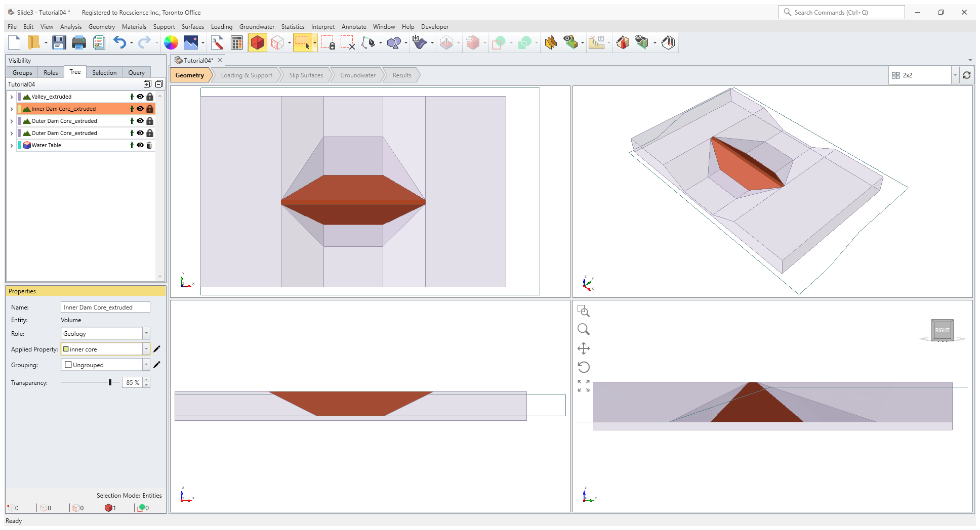Switch to the Groups tab

22,73
